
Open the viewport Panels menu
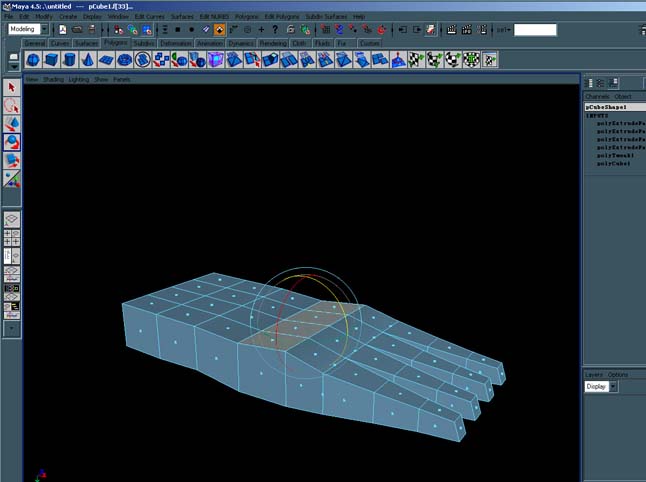[x=122, y=79]
